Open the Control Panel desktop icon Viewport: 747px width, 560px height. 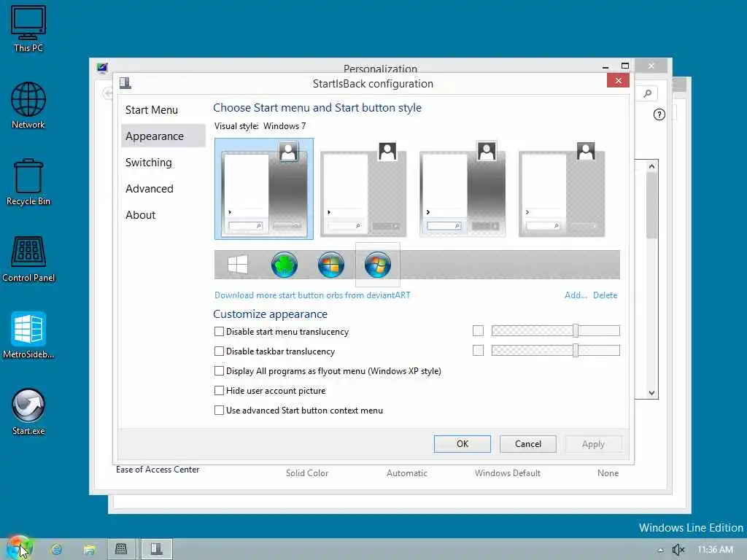click(28, 259)
